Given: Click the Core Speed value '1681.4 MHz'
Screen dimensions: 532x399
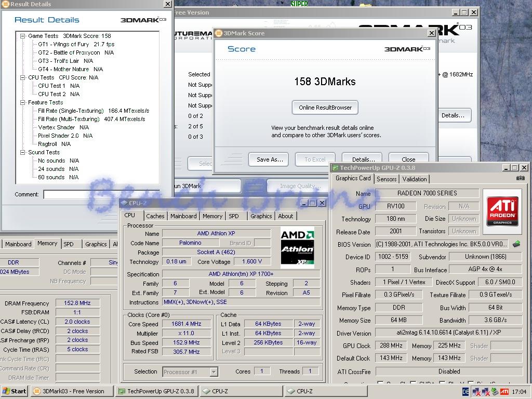Looking at the screenshot, I should [187, 324].
